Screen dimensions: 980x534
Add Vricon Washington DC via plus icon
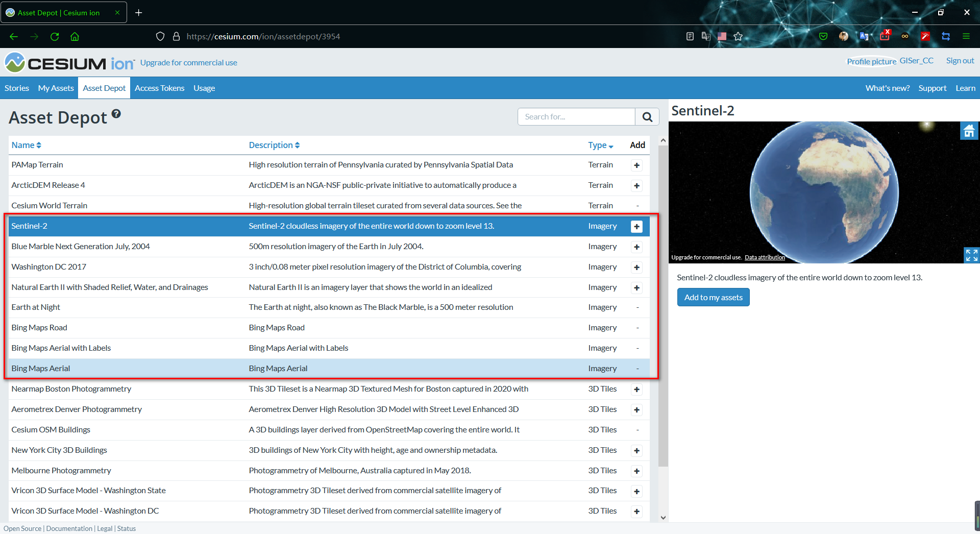tap(636, 512)
